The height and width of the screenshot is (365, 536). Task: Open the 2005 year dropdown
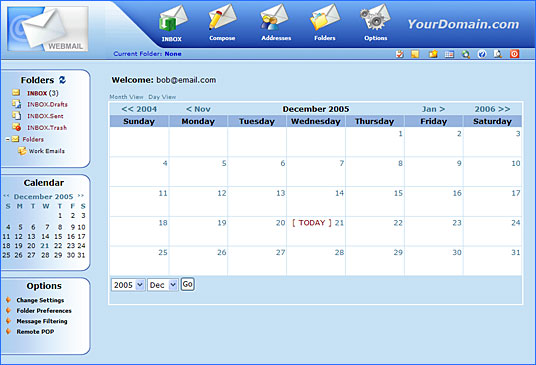click(128, 285)
